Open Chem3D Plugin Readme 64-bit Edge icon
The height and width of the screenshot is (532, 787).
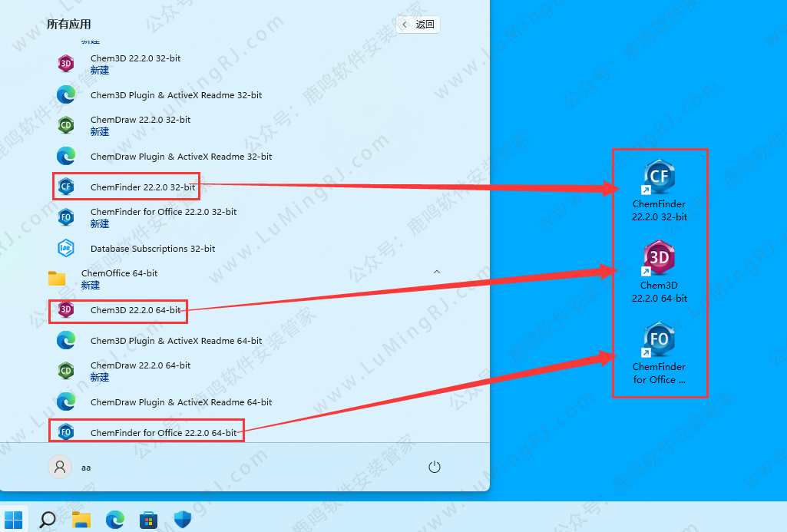click(66, 340)
